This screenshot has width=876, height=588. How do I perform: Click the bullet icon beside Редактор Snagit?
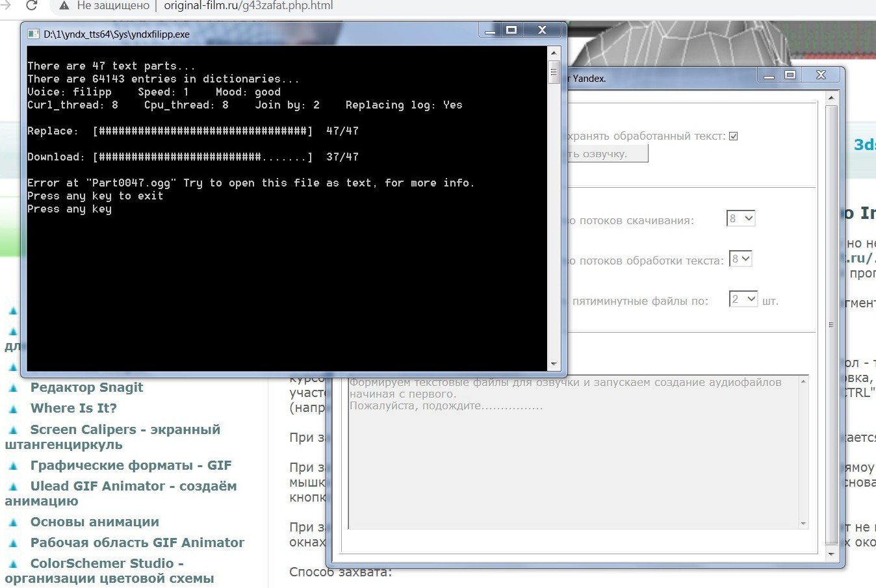coord(13,389)
